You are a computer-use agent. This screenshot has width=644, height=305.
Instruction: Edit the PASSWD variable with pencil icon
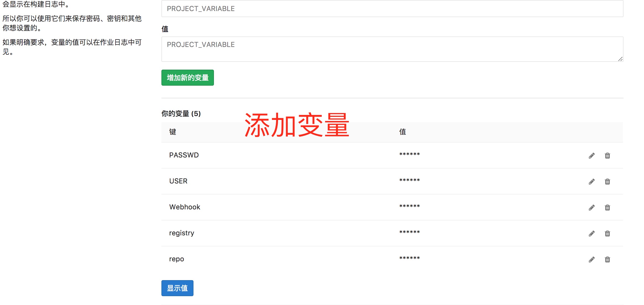[x=591, y=156]
